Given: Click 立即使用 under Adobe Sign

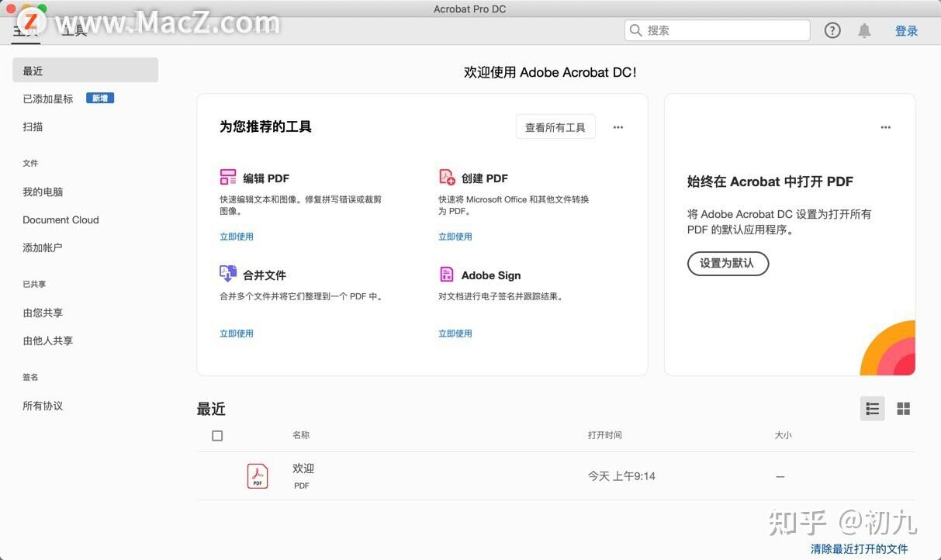Looking at the screenshot, I should 455,334.
